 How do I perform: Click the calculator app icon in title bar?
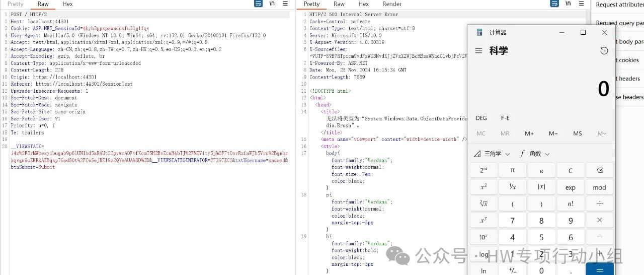(478, 32)
